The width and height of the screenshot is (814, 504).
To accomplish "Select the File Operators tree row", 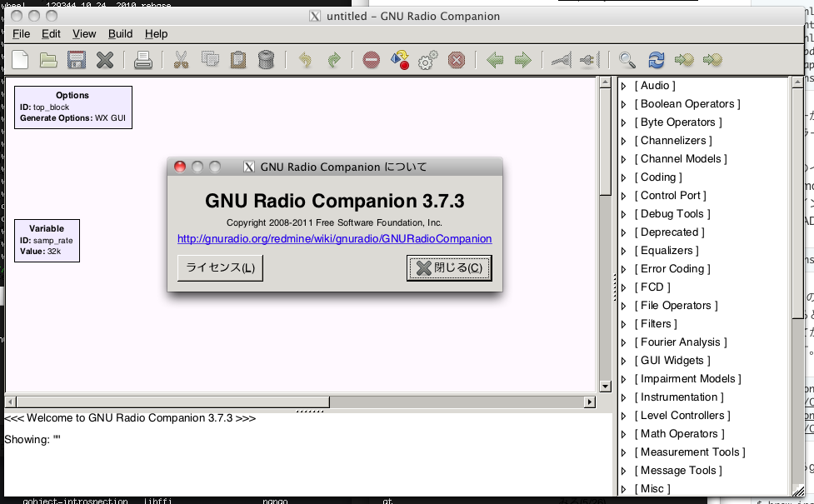I will tap(705, 306).
